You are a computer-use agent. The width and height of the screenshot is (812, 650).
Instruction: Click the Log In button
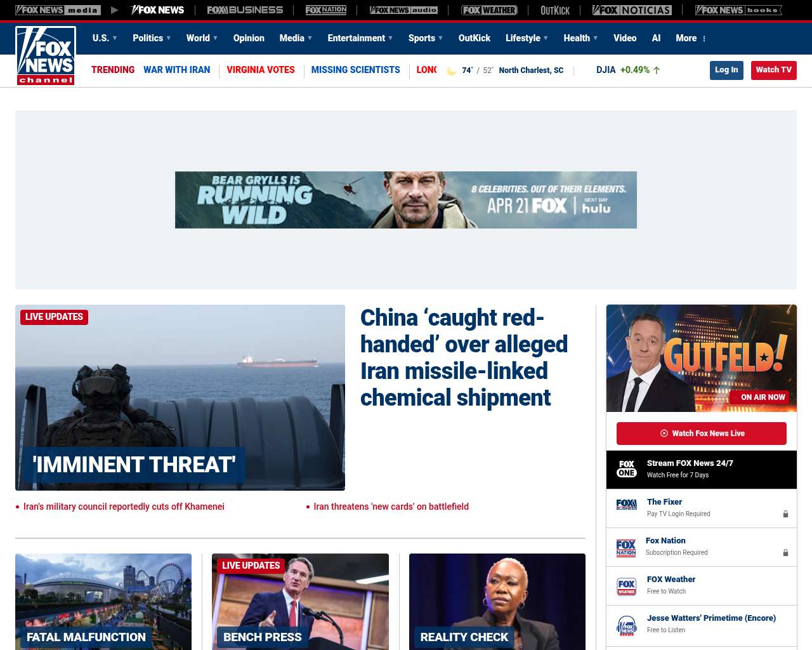click(726, 70)
